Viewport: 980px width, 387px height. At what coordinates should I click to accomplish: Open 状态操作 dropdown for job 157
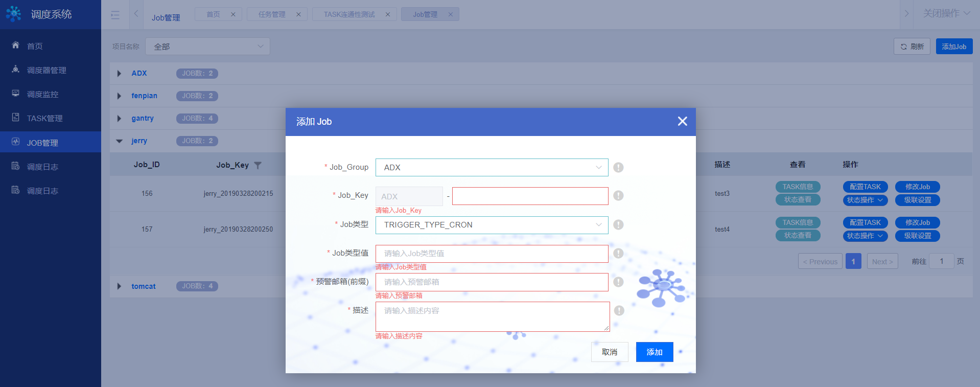pyautogui.click(x=865, y=236)
